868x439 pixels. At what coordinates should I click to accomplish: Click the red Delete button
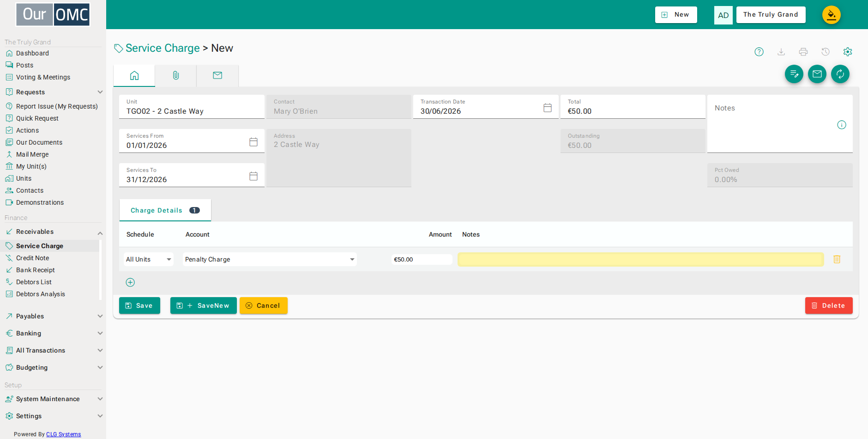click(x=829, y=305)
